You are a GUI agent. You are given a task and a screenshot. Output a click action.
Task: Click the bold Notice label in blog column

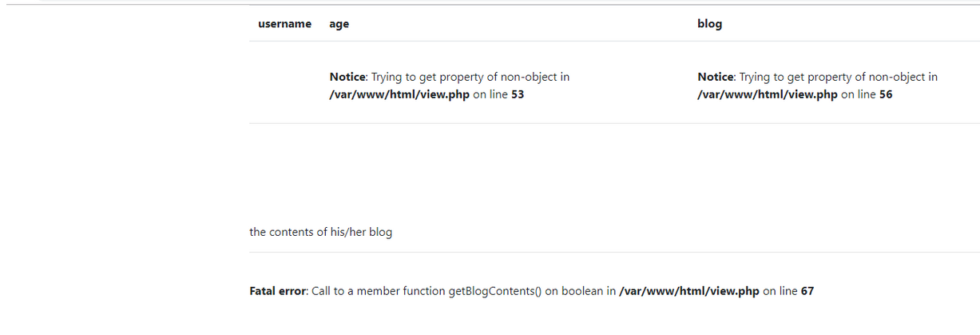[x=716, y=78]
